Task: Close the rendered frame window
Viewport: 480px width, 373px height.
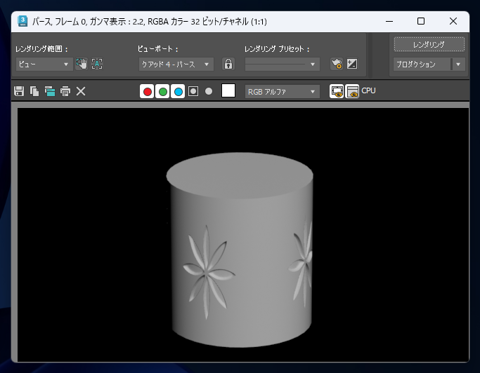Action: (x=453, y=21)
